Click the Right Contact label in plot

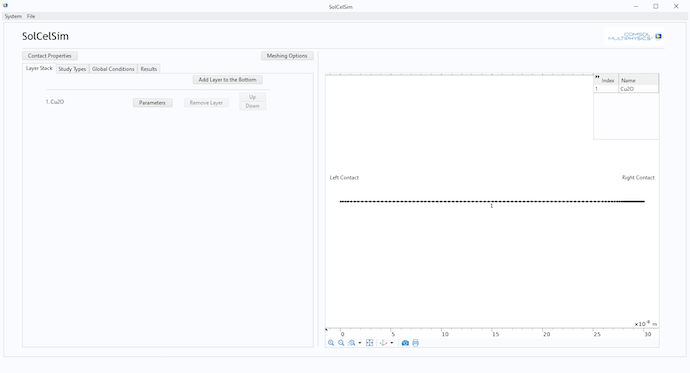(638, 178)
